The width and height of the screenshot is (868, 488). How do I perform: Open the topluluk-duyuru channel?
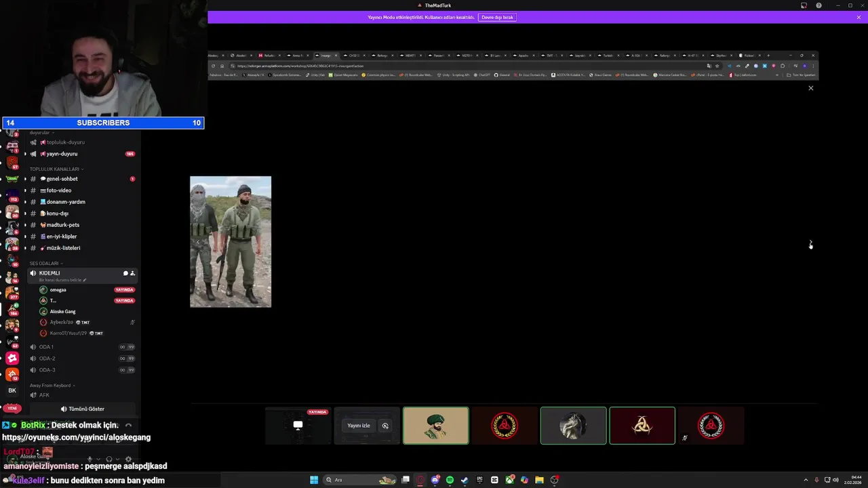(81, 142)
